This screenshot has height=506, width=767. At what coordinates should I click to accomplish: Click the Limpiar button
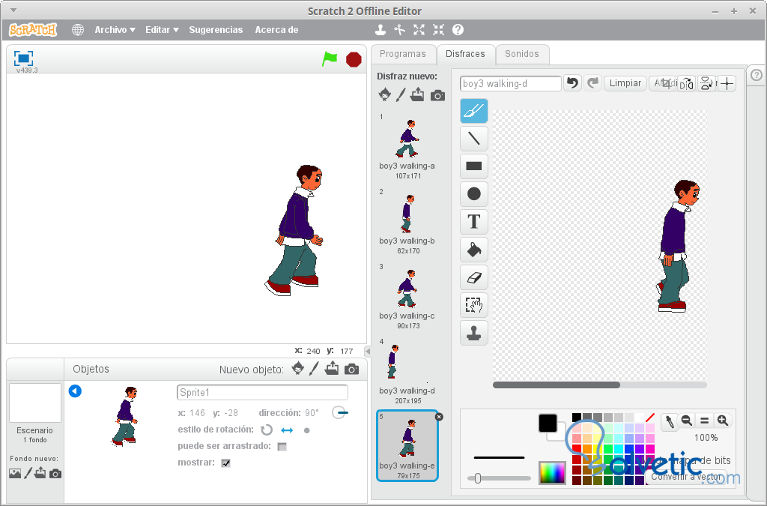tap(625, 83)
